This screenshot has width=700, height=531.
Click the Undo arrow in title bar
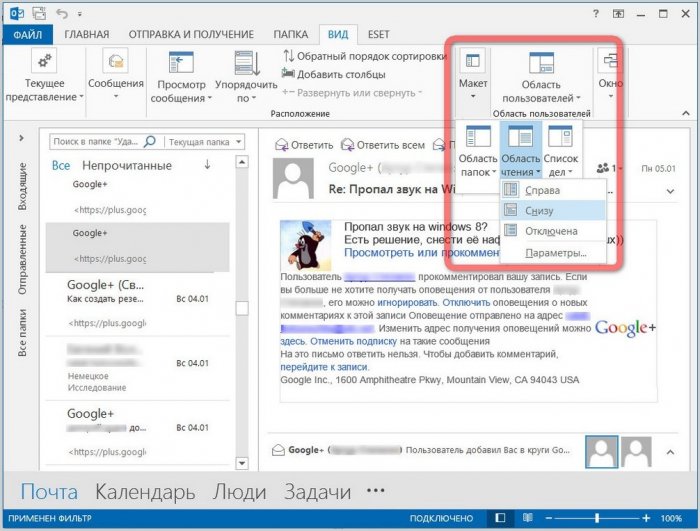tap(62, 13)
